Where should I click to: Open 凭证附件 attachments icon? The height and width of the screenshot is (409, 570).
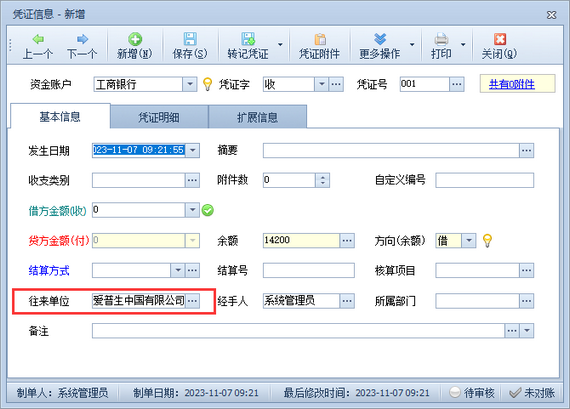tap(320, 39)
